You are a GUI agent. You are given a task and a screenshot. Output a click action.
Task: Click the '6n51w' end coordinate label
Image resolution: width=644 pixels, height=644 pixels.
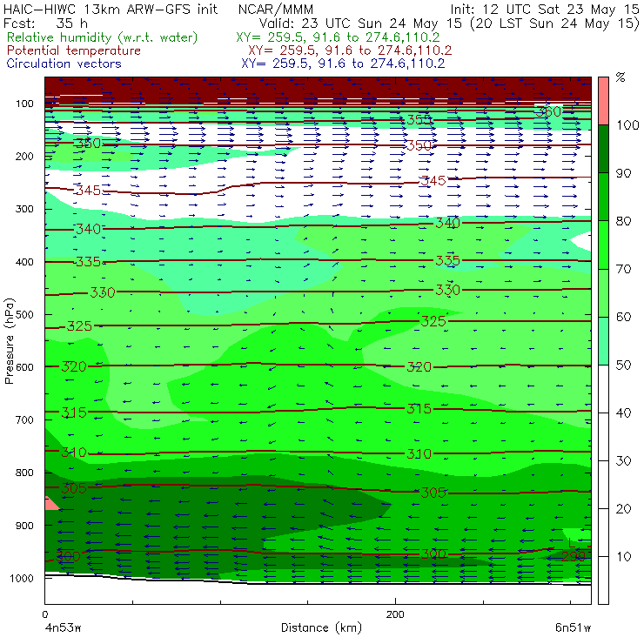click(x=573, y=628)
